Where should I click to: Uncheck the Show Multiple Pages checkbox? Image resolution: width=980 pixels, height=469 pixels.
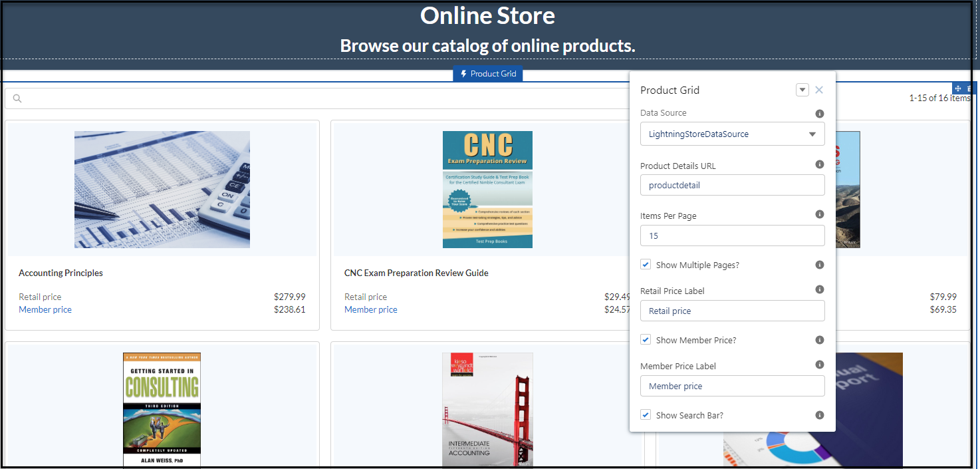[646, 265]
